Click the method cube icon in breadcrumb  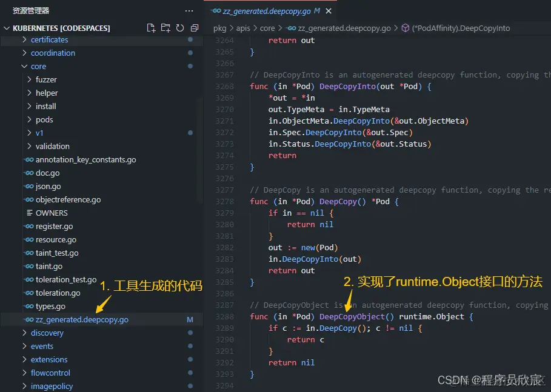[x=405, y=28]
